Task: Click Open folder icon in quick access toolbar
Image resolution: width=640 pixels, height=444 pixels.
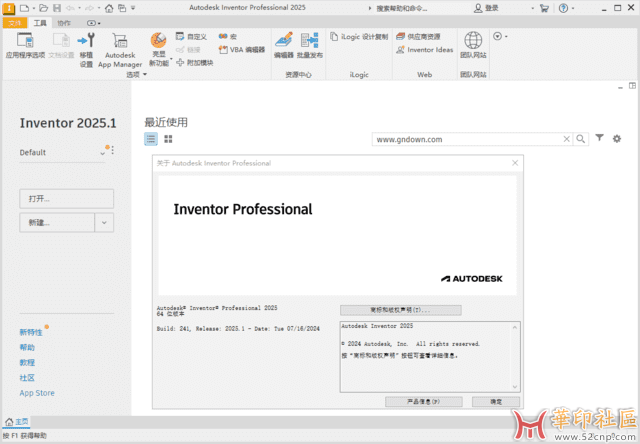Action: [x=44, y=8]
